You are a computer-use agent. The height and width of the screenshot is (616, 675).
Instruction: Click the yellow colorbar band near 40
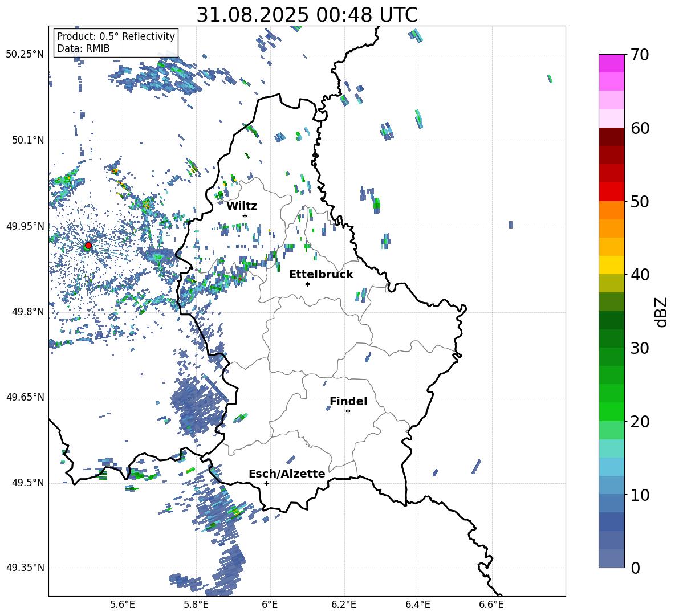click(x=611, y=265)
